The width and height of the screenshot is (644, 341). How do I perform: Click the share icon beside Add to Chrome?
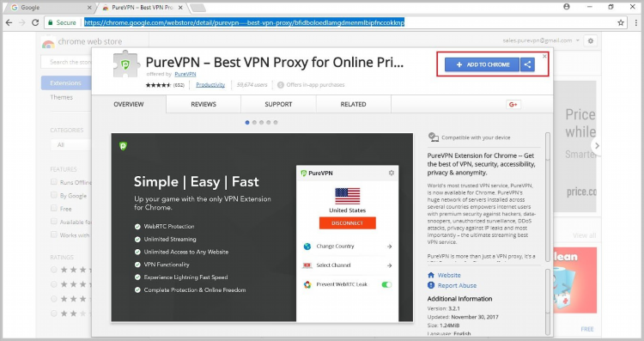[x=527, y=64]
